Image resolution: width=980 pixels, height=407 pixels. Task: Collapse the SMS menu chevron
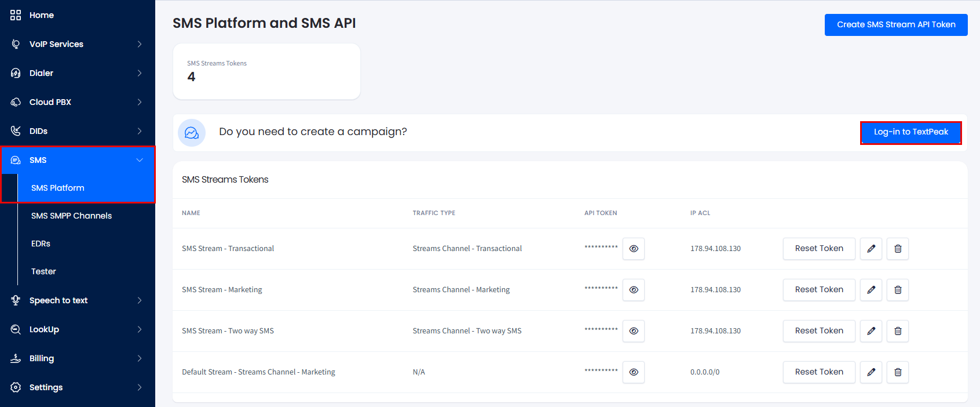[x=140, y=160]
